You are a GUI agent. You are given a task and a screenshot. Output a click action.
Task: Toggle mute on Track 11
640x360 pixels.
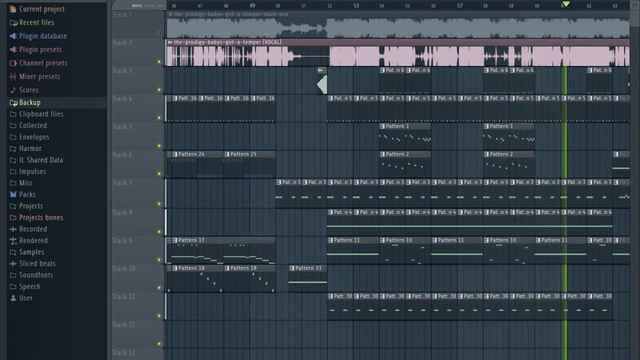coord(159,316)
